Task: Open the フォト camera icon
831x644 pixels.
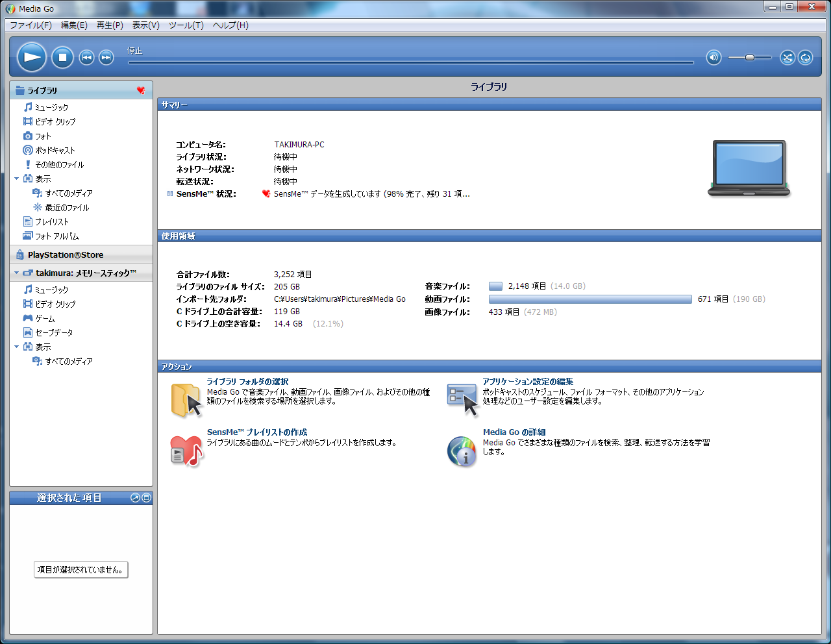Action: point(28,136)
